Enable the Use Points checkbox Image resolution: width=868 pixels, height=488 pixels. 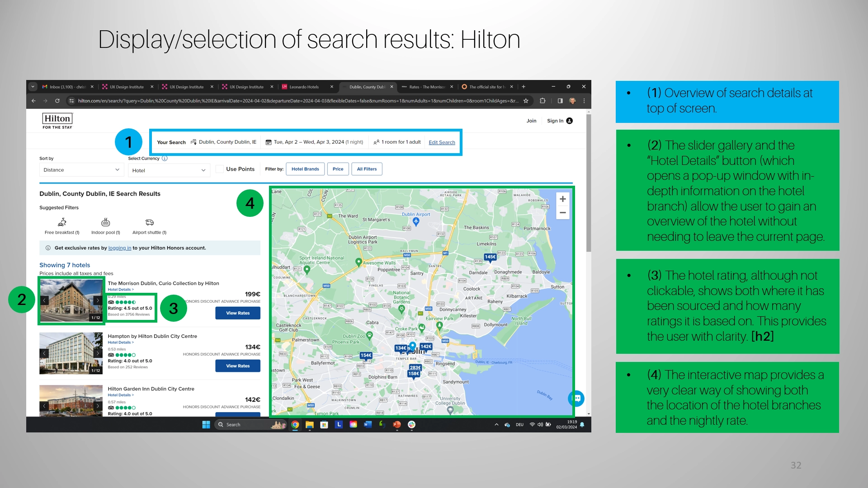[x=220, y=169]
